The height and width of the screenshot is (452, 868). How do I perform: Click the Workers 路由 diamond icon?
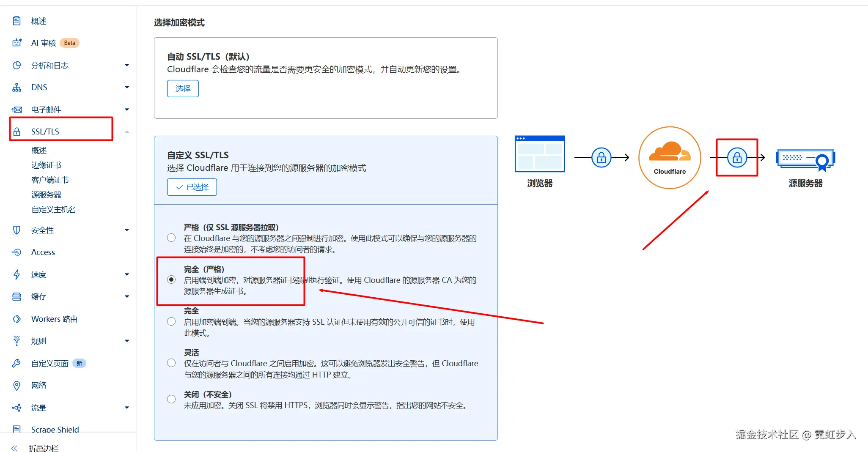pos(16,319)
